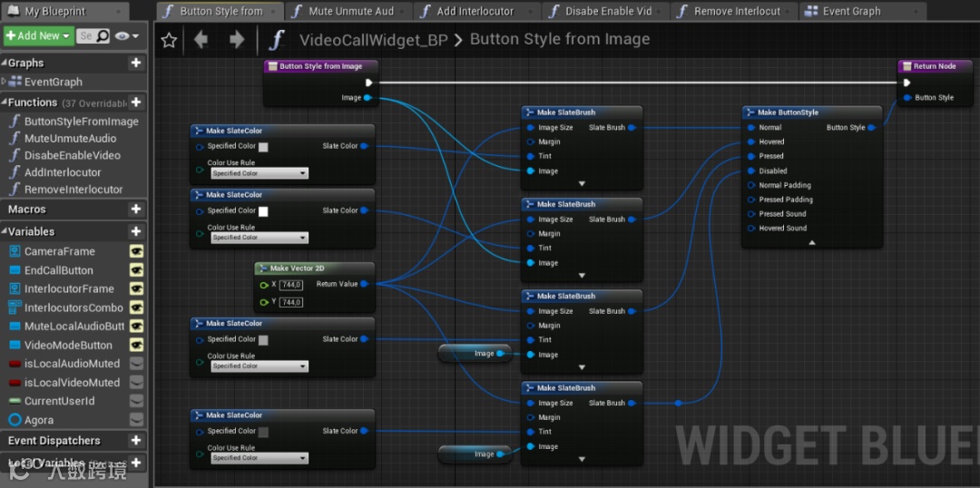Toggle visibility eye for InterlocutorFrame variable

(136, 288)
